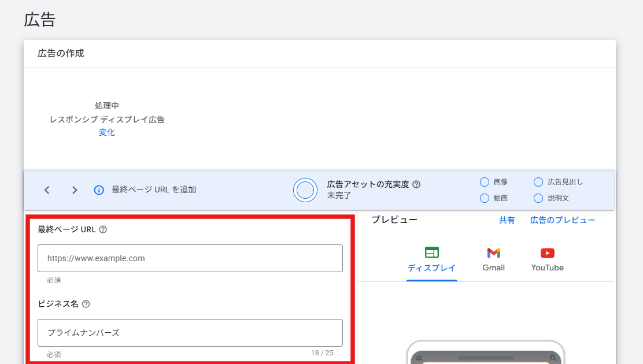Focus the 最終ページ URL input field
Screen dimensions: 643x364
pos(190,258)
